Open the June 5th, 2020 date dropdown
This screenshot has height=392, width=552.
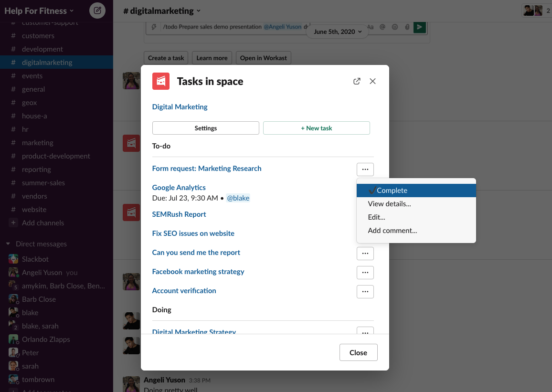point(337,32)
